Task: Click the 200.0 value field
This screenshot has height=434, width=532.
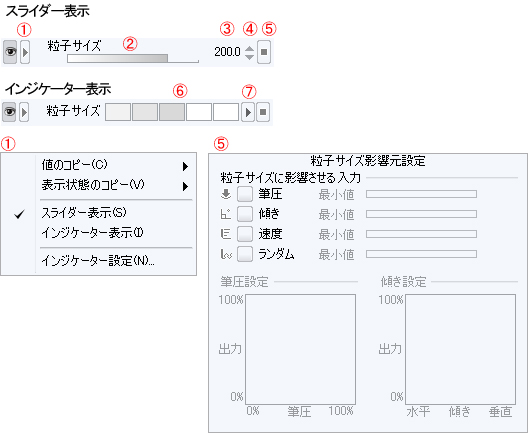Action: pos(227,52)
